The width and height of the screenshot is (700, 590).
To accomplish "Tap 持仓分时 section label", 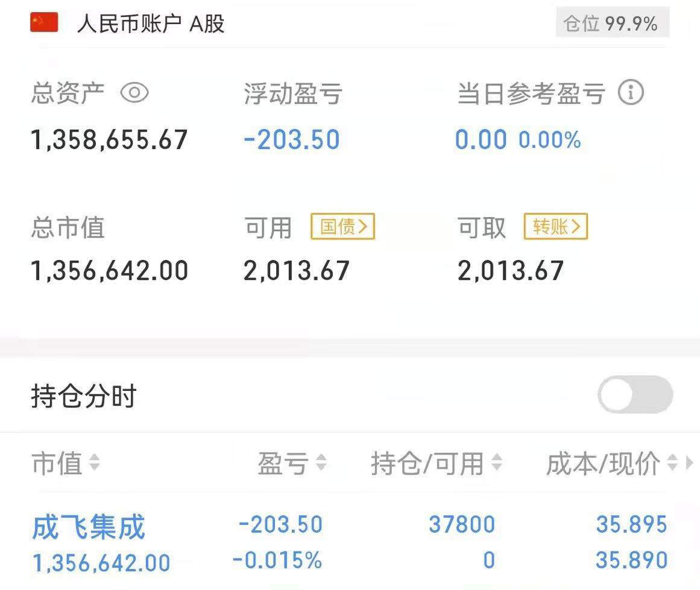I will [84, 396].
